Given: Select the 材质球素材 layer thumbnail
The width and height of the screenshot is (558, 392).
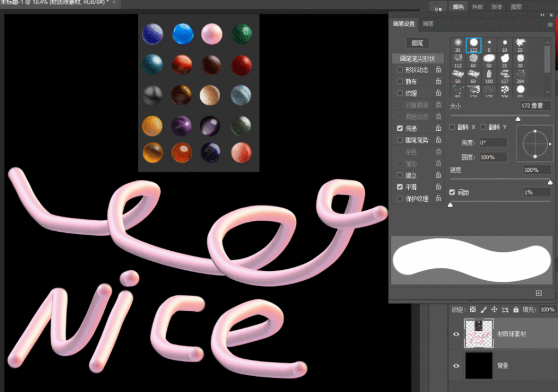Looking at the screenshot, I should [x=479, y=334].
